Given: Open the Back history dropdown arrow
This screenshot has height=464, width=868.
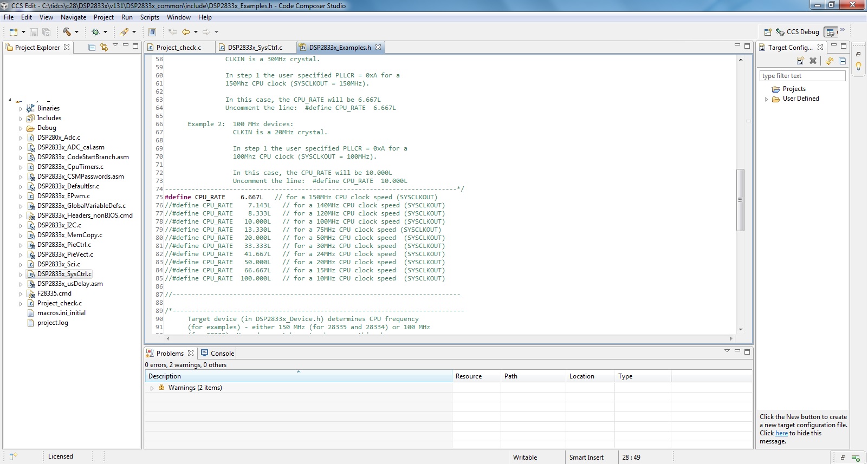Looking at the screenshot, I should (x=196, y=32).
